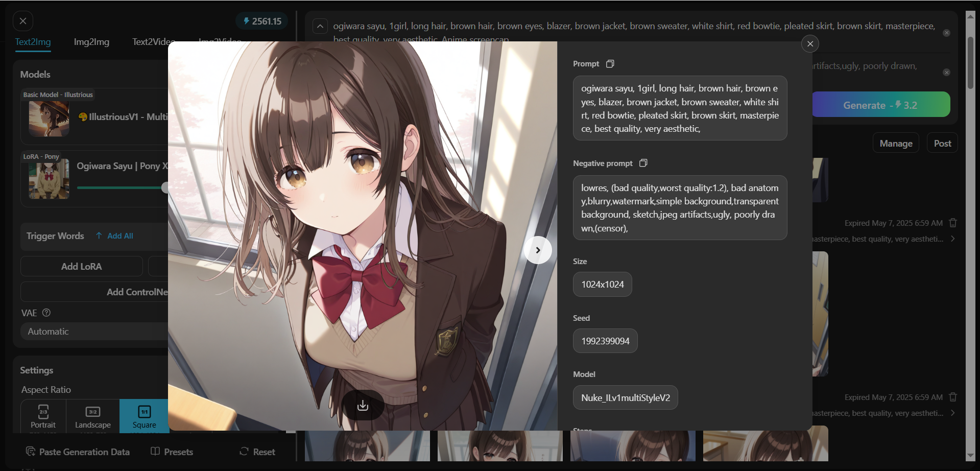Select Landscape aspect ratio
Viewport: 980px width, 471px height.
click(92, 416)
